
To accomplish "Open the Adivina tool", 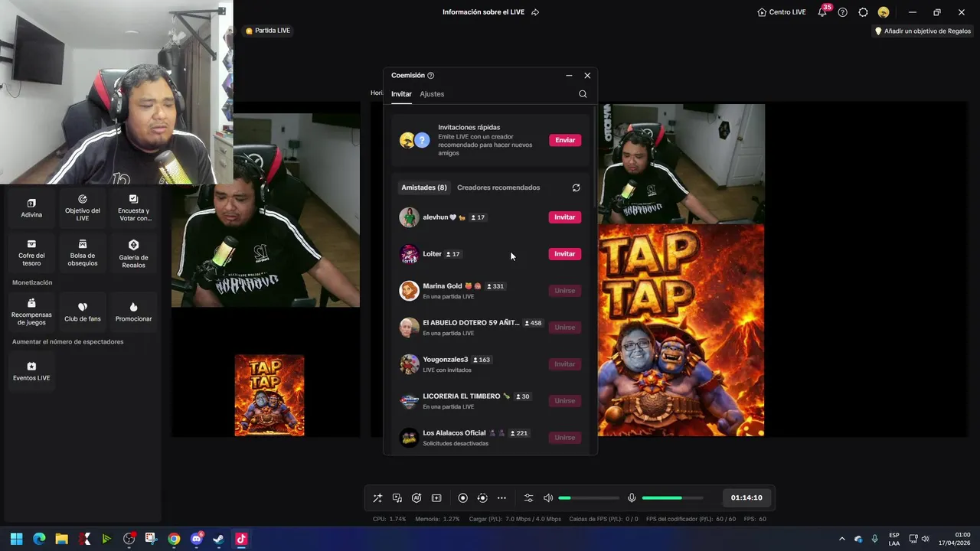I will pyautogui.click(x=31, y=208).
